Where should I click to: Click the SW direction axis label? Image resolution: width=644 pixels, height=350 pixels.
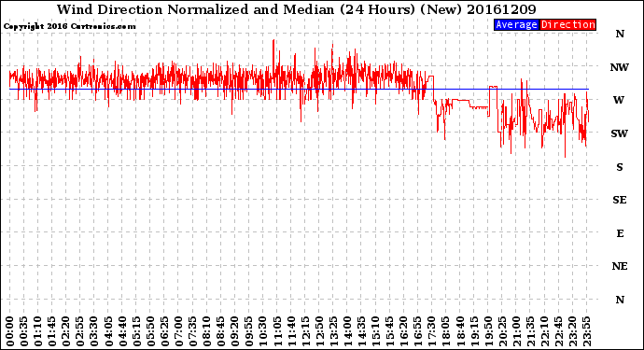[x=620, y=133]
